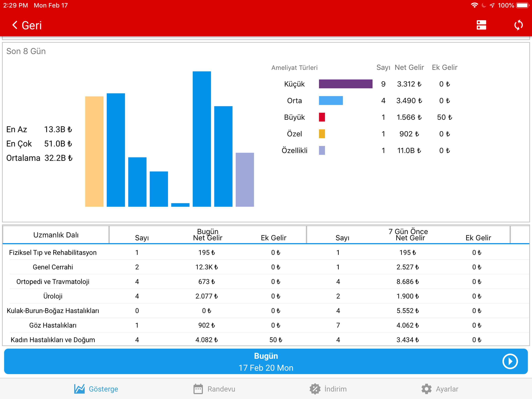532x399 pixels.
Task: Tap the Geri back button
Action: pos(27,25)
